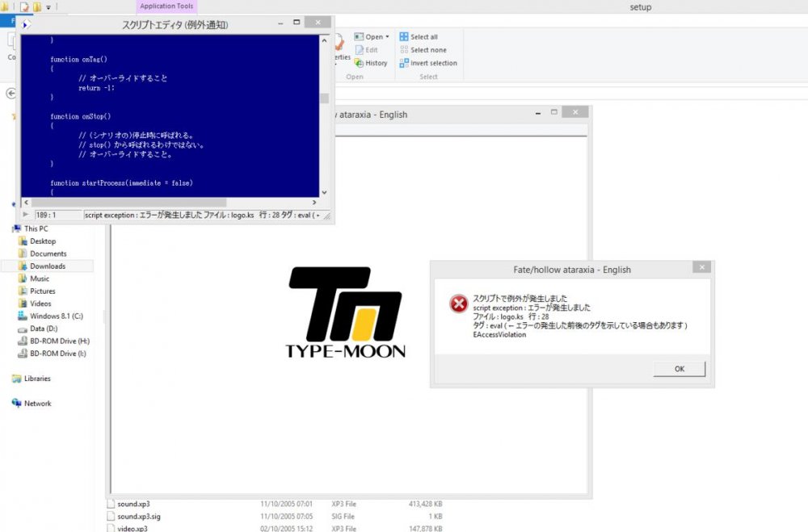808x532 pixels.
Task: Click the script editor's vertical scrollbar down arrow
Action: tap(322, 192)
